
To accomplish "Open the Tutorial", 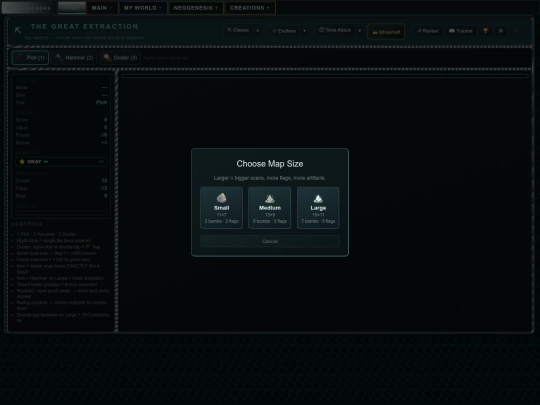I will [x=460, y=31].
